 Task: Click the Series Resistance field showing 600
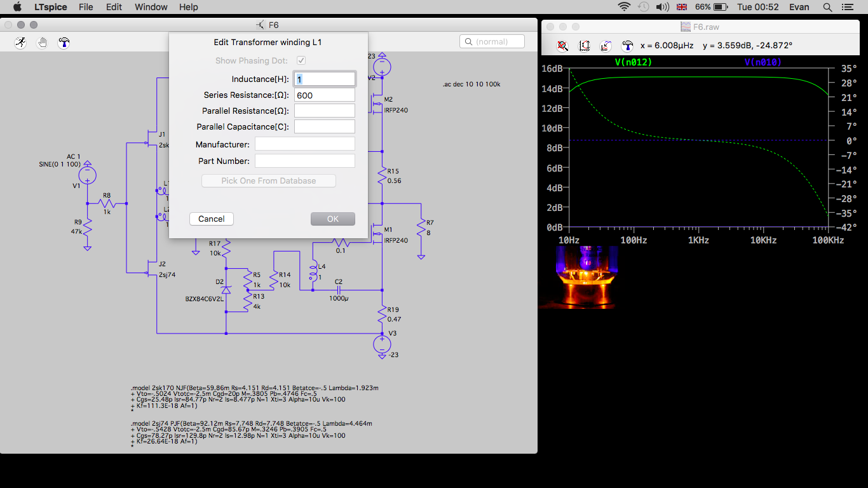(x=324, y=95)
